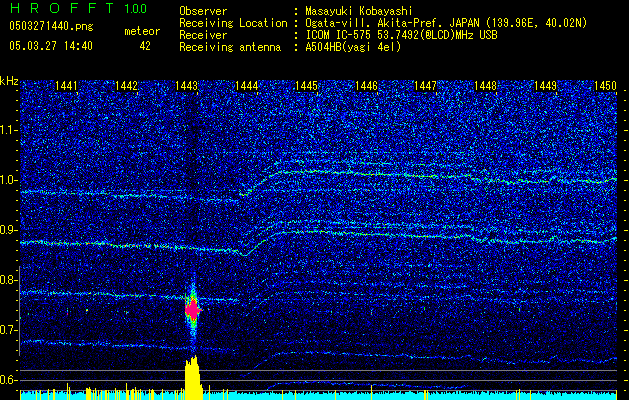Click the 0.8 frequency axis label

click(x=7, y=280)
